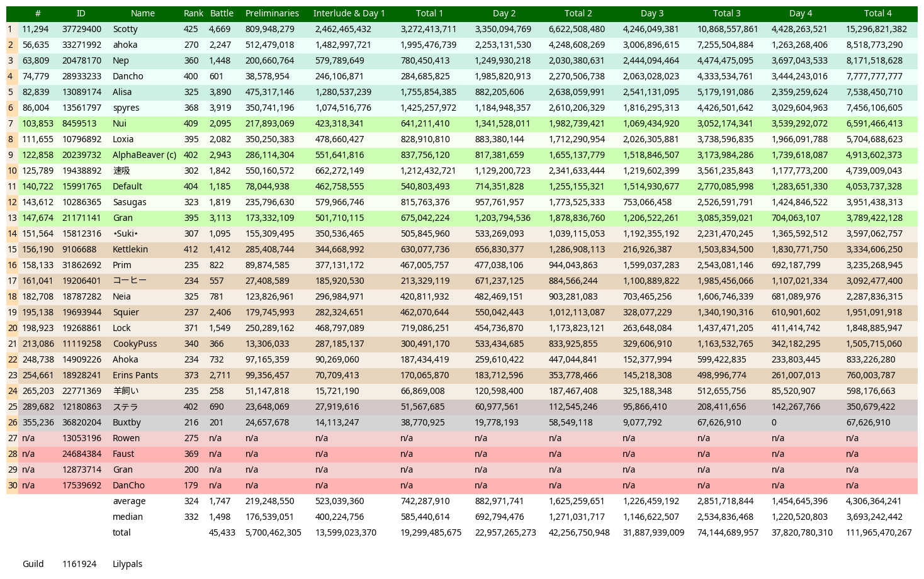Select the 'Total 4' column header
The image size is (924, 579).
(877, 13)
